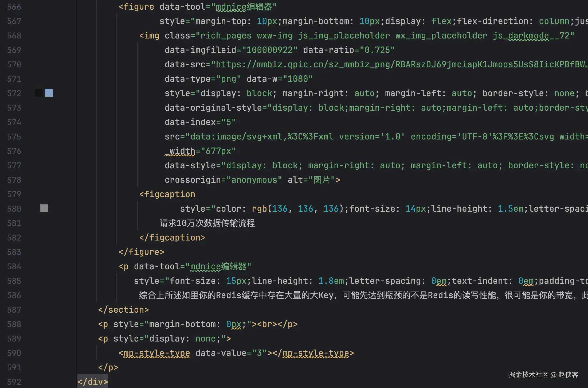Click the closing section tag
The width and height of the screenshot is (588, 388).
click(124, 310)
